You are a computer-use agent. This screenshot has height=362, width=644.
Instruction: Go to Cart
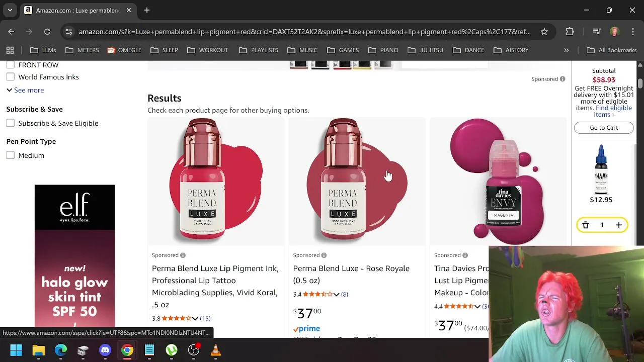tap(604, 128)
